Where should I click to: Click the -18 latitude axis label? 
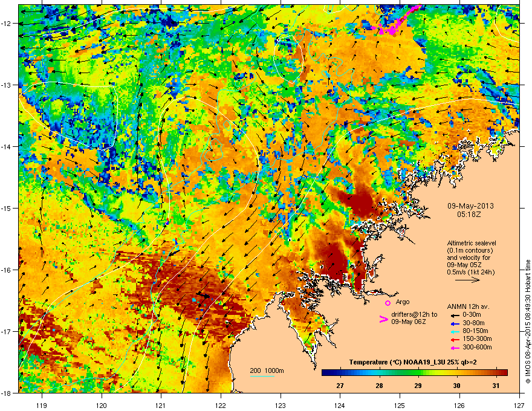point(6,393)
